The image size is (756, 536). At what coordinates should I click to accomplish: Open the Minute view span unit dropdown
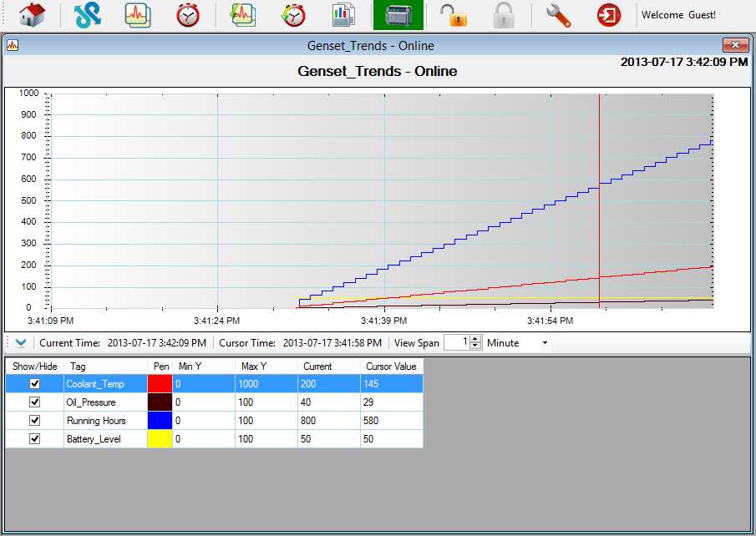click(545, 343)
